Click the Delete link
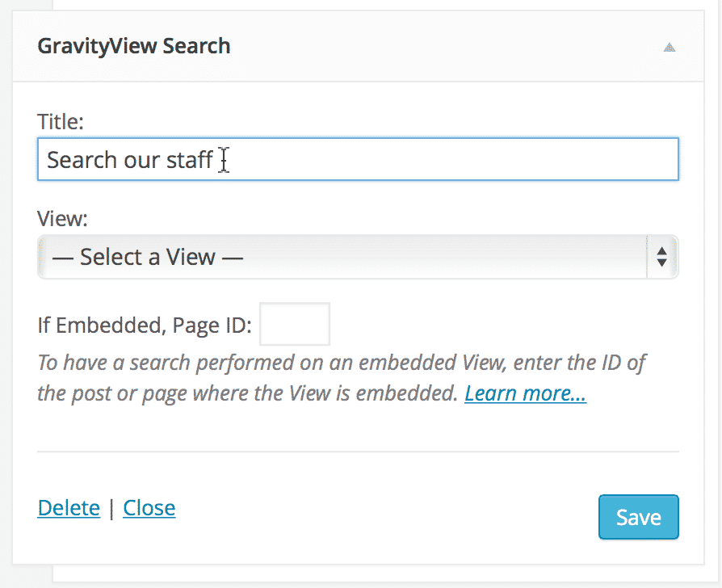 click(69, 508)
